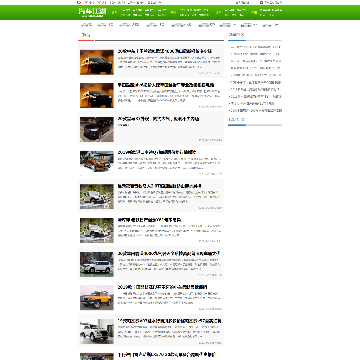Open the first article's bold headline link
This screenshot has width=360, height=360.
[x=165, y=51]
